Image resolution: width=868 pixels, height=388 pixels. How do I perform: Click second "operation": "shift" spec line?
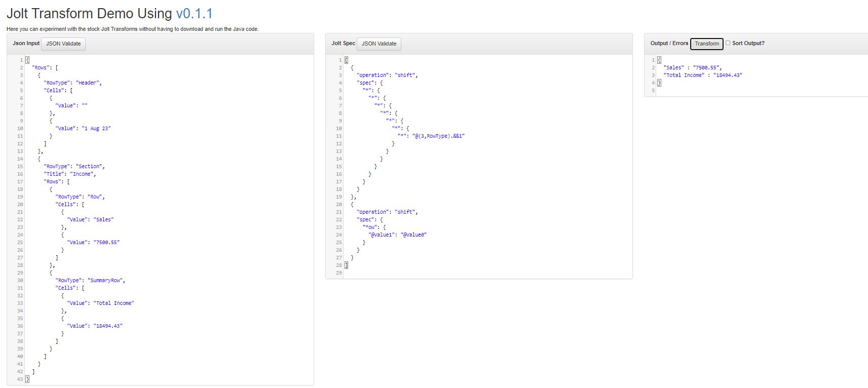tap(387, 212)
